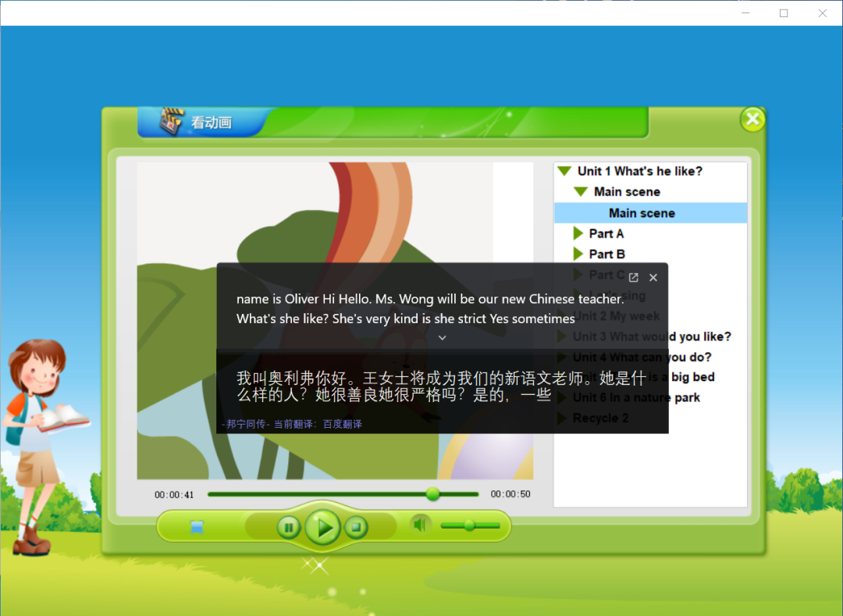Expand Part A in the tree
Viewport: 843px width, 616px height.
click(578, 233)
